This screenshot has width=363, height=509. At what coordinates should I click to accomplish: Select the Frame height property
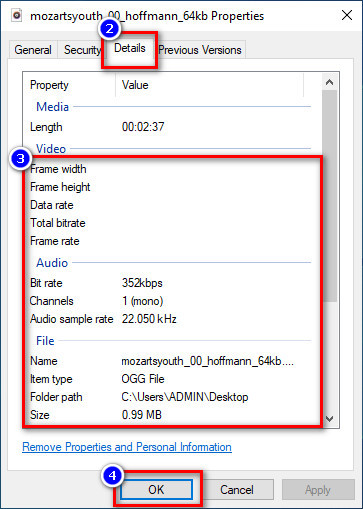60,187
